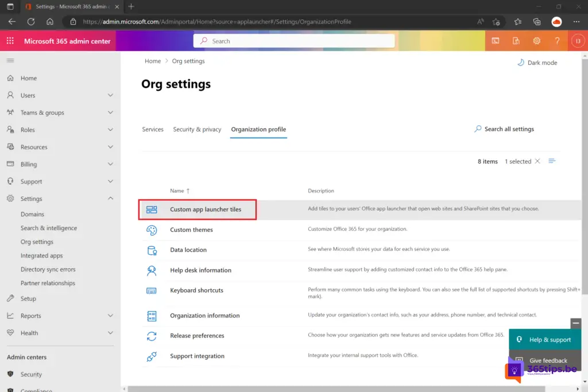Toggle Dark mode
Screen dimensions: 588x392
(x=537, y=63)
